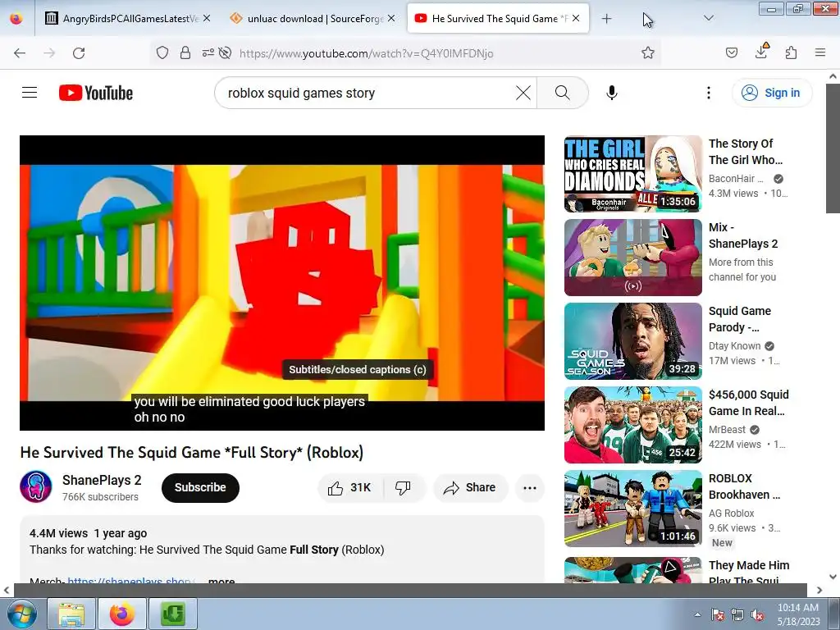This screenshot has height=630, width=840.
Task: Open the Firefox extensions puzzle icon
Action: 791,52
